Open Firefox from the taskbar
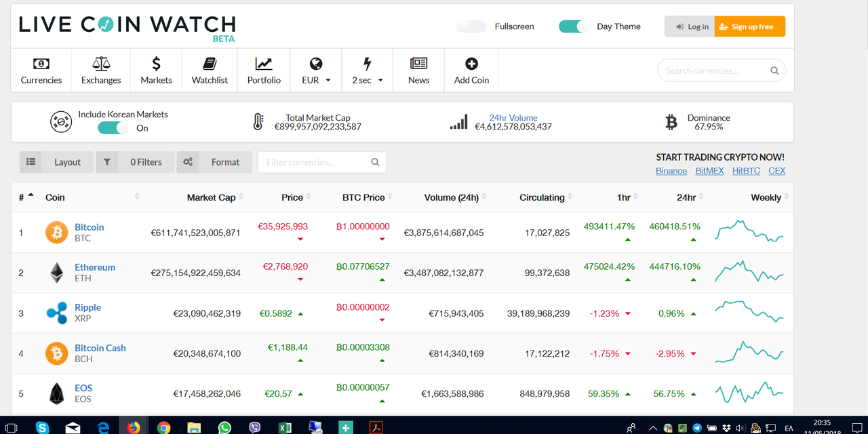This screenshot has width=868, height=434. click(x=133, y=427)
